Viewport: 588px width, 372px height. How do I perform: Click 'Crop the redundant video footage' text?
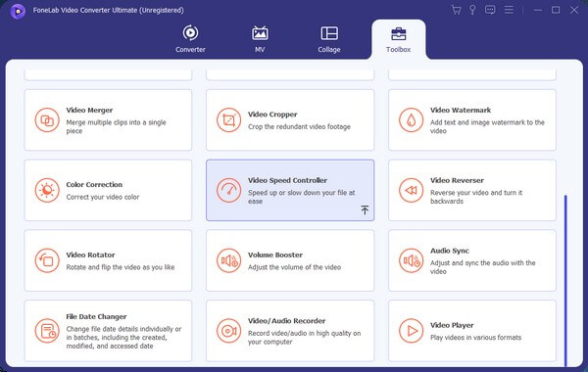[299, 126]
